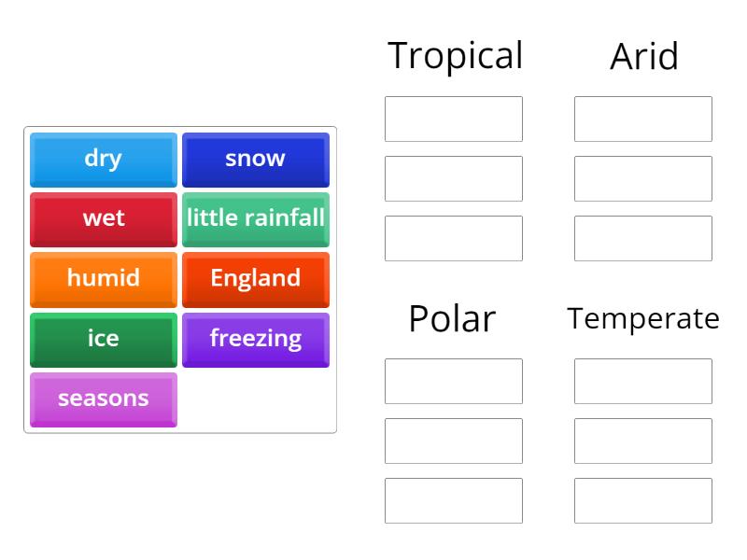The width and height of the screenshot is (747, 560).
Task: Click the first empty slot under Polar
Action: pos(453,382)
